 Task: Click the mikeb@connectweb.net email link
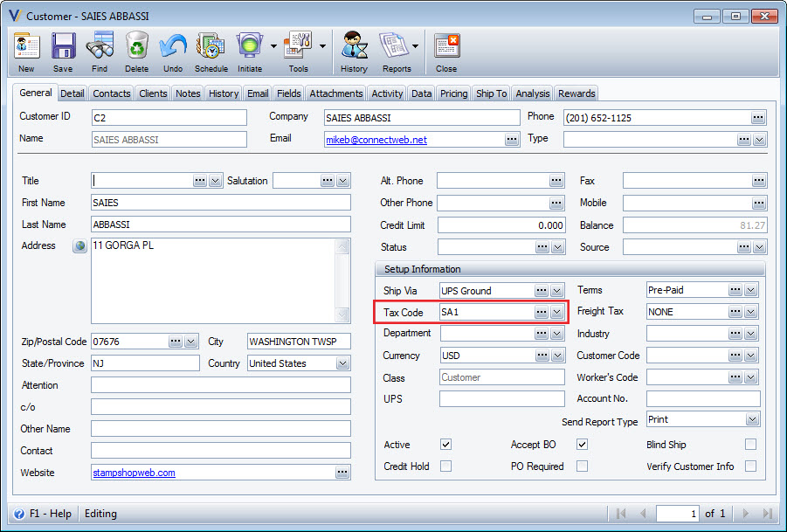[376, 140]
